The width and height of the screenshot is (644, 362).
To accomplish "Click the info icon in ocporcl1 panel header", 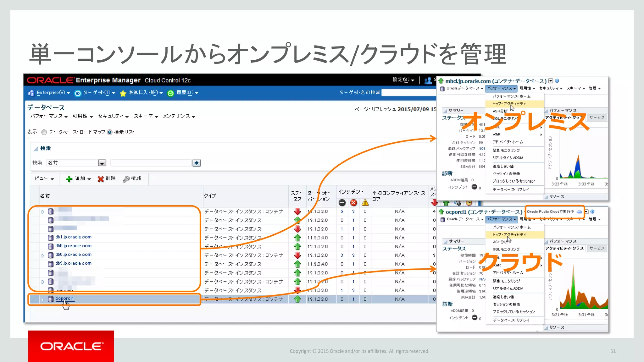I will click(x=592, y=211).
